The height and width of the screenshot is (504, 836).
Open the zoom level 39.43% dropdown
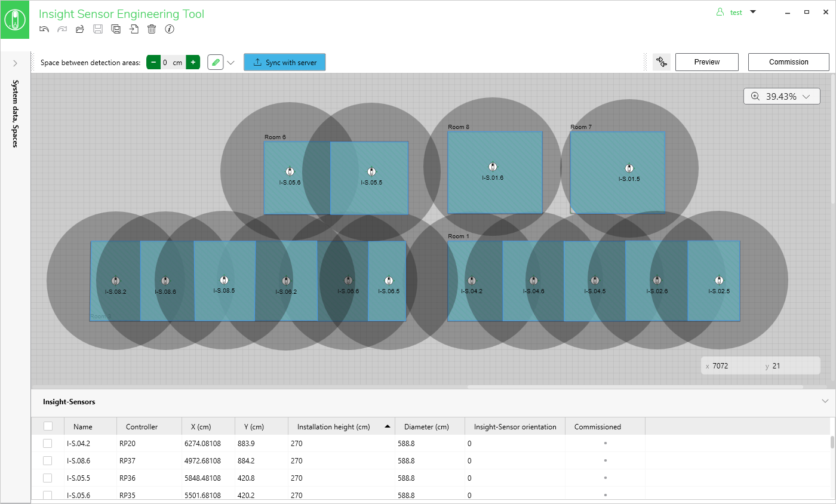[x=782, y=96]
